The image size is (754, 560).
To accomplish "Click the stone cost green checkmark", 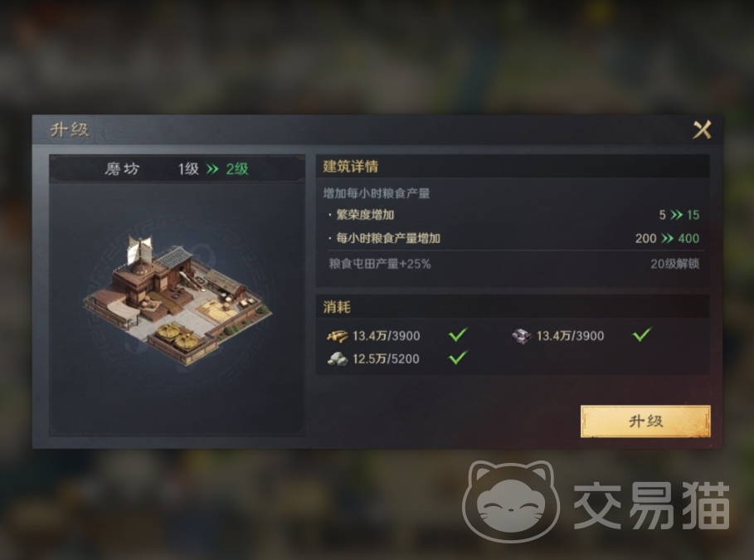I will coord(458,358).
